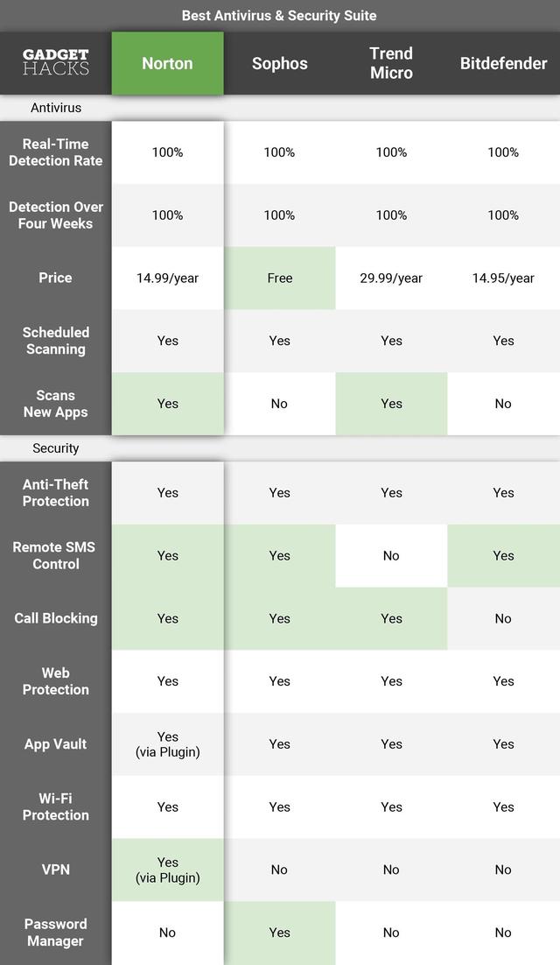Choose the Bitdefender column header

pyautogui.click(x=503, y=63)
